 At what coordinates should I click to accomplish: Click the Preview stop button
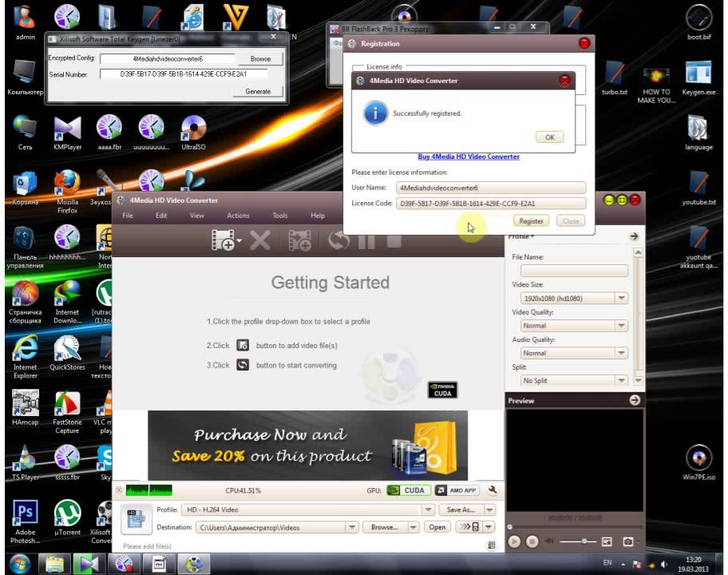click(532, 541)
